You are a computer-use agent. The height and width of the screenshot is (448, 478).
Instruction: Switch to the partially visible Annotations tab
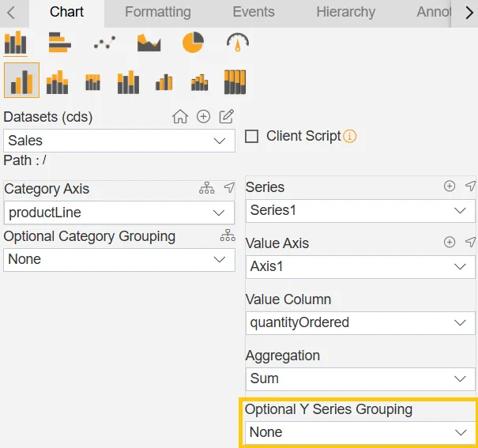(434, 12)
